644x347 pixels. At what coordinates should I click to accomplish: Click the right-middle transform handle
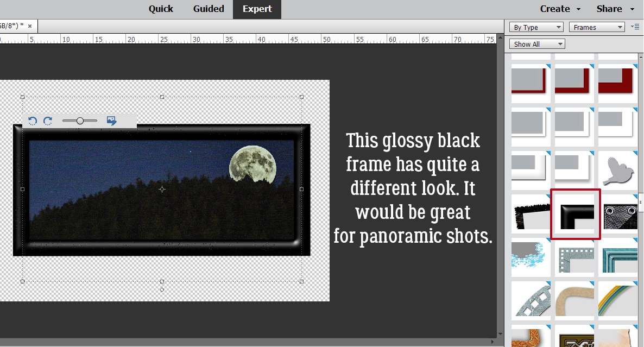[302, 190]
